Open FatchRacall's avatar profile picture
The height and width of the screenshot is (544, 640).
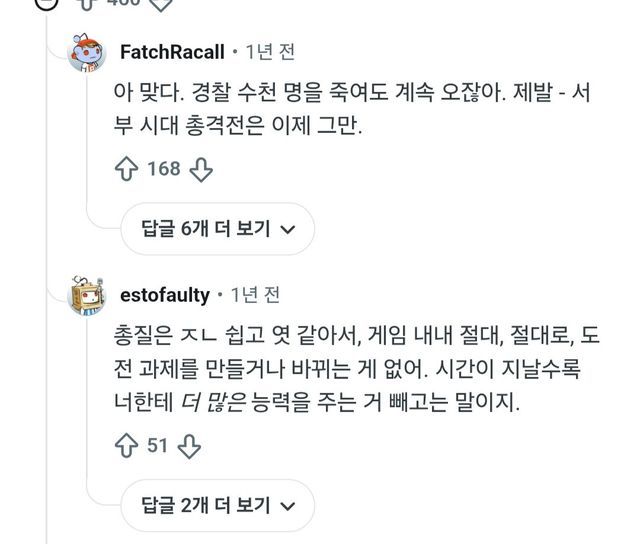87,52
